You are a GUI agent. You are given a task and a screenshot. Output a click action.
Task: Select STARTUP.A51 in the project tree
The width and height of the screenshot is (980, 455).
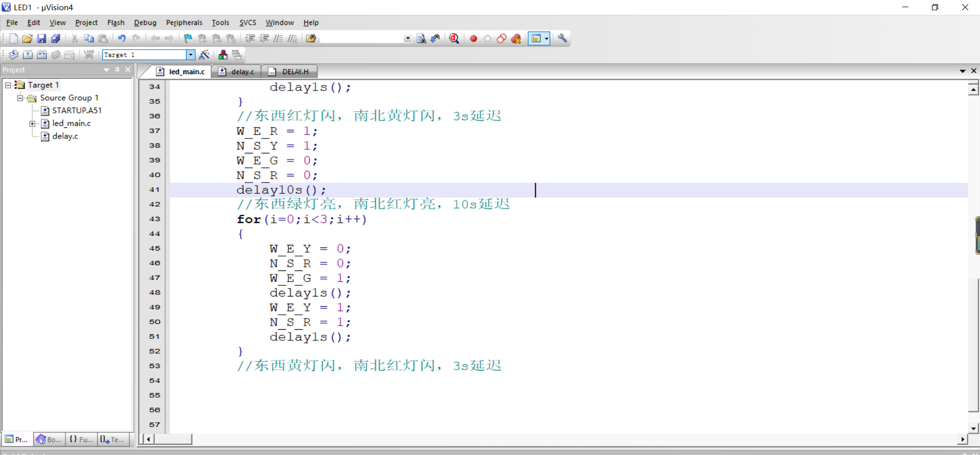coord(77,110)
